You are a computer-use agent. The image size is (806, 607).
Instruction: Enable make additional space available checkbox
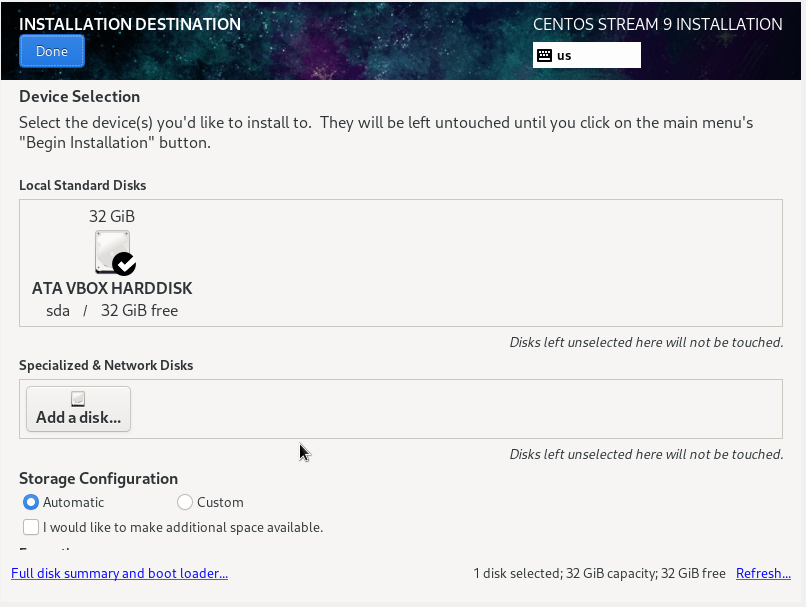click(31, 527)
